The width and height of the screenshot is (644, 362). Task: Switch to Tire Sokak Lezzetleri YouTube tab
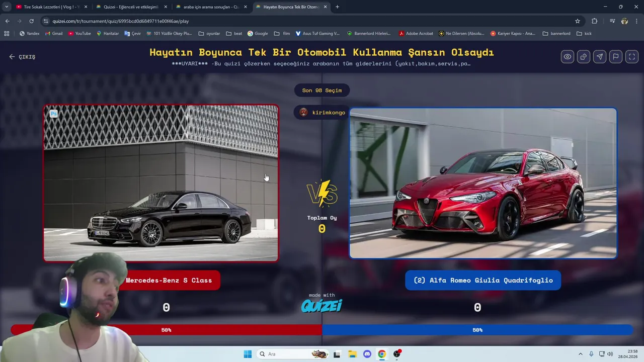(x=51, y=7)
